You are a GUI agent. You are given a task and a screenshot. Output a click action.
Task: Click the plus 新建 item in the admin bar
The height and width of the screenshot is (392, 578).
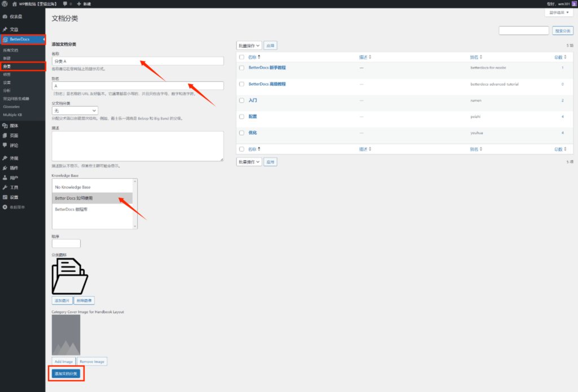pyautogui.click(x=84, y=4)
